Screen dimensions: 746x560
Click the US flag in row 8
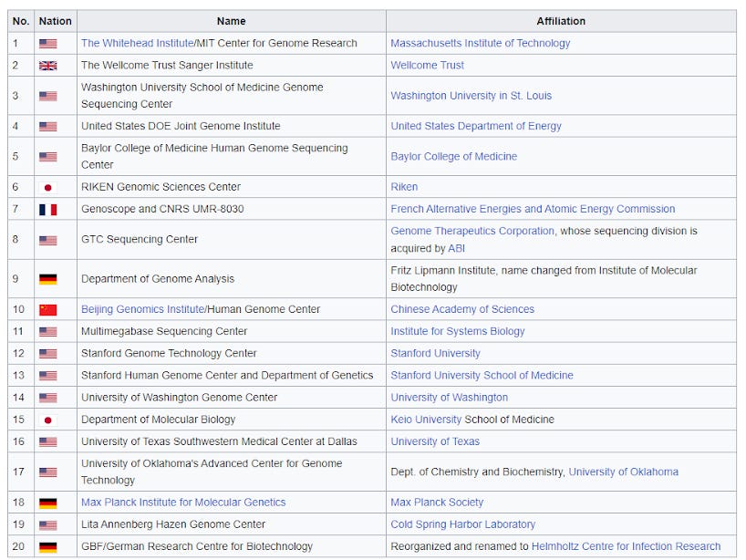[47, 240]
